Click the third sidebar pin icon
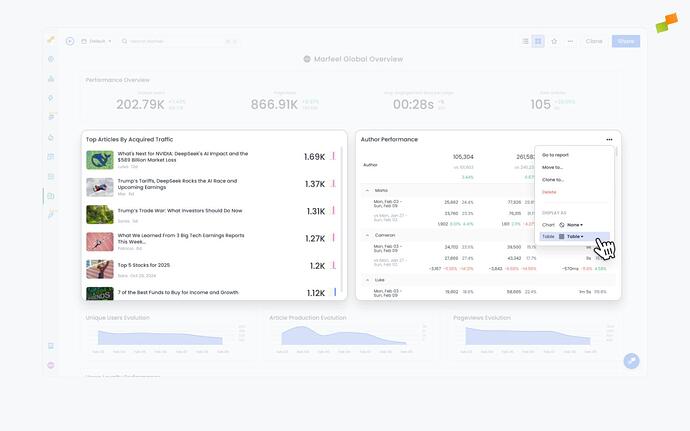The height and width of the screenshot is (431, 690). tap(51, 98)
